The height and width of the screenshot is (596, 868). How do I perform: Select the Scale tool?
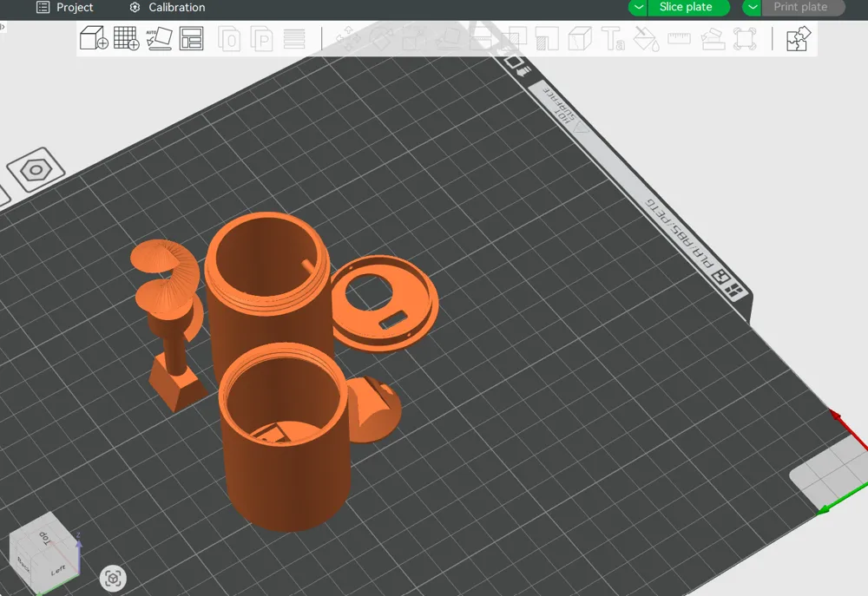(x=414, y=39)
